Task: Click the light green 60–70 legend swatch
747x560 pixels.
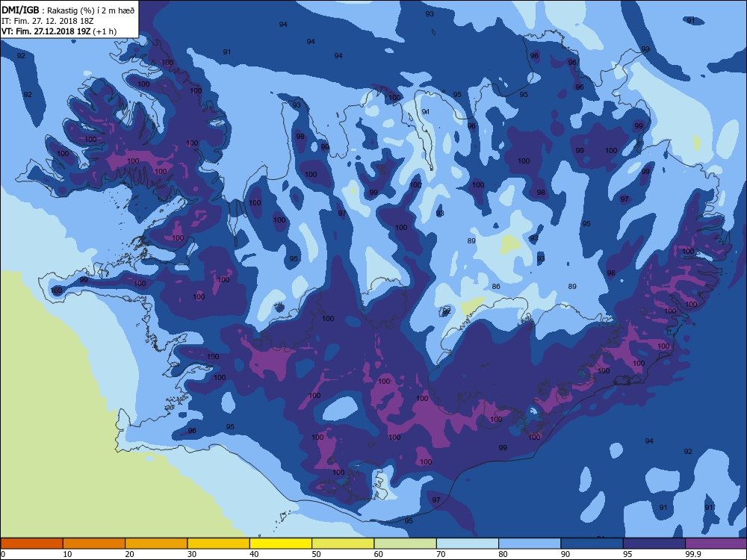Action: pos(406,544)
